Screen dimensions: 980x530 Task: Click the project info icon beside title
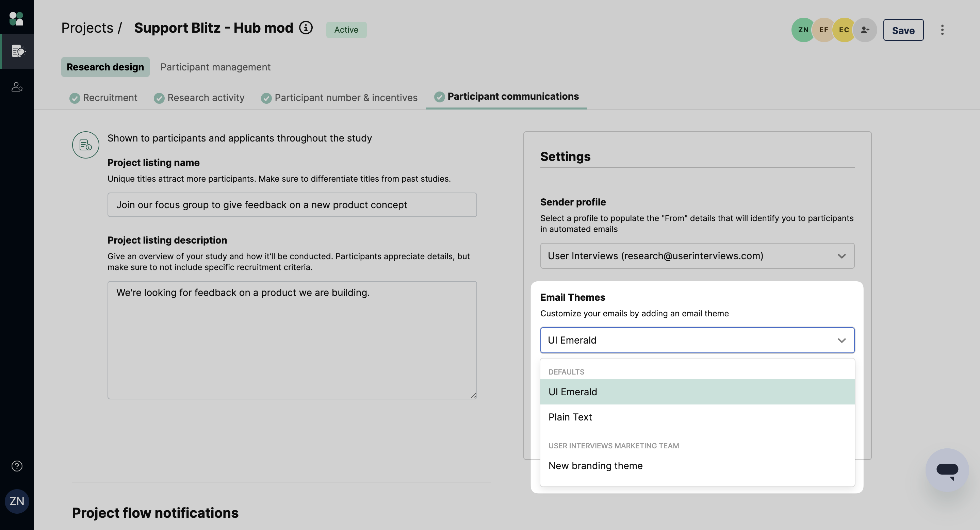click(x=306, y=28)
